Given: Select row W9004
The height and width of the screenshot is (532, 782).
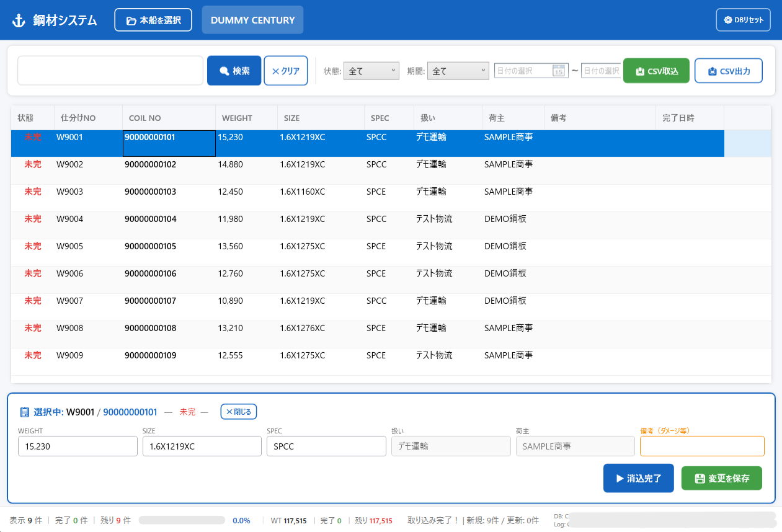Looking at the screenshot, I should [391, 225].
